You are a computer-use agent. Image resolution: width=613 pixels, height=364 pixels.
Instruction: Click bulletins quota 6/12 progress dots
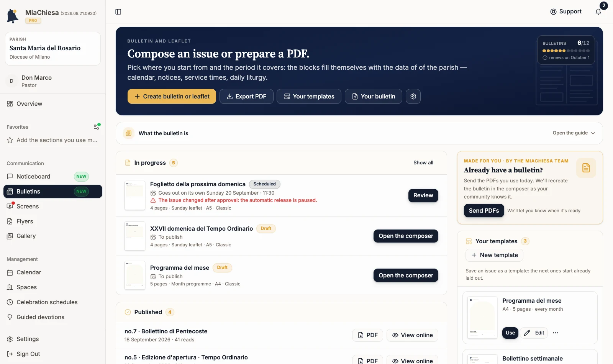point(566,51)
